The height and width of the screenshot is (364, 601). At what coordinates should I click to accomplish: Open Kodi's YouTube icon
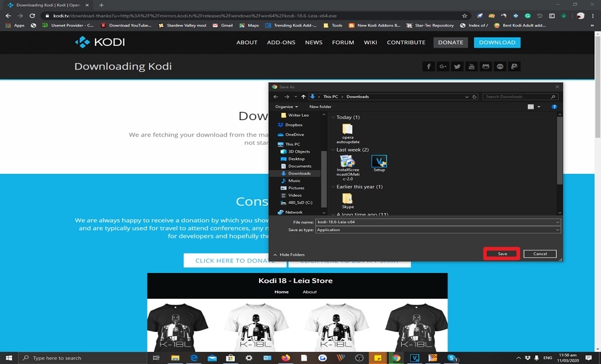tap(472, 66)
